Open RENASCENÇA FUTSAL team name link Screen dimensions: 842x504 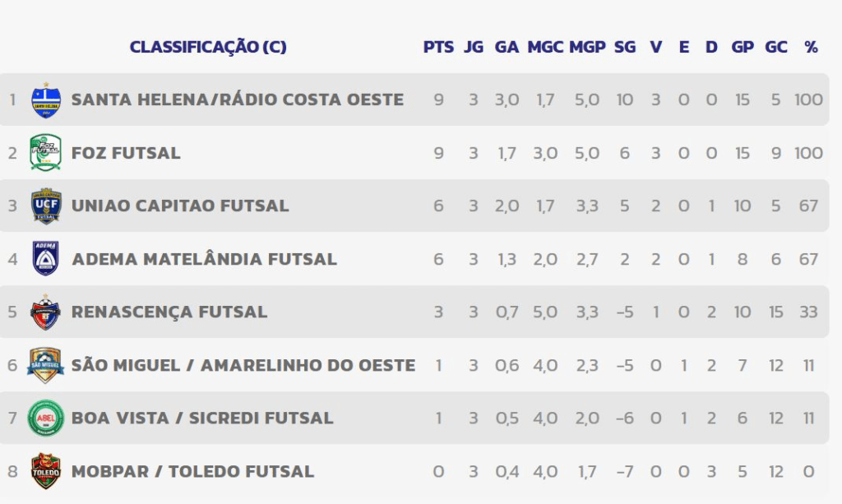tap(169, 312)
